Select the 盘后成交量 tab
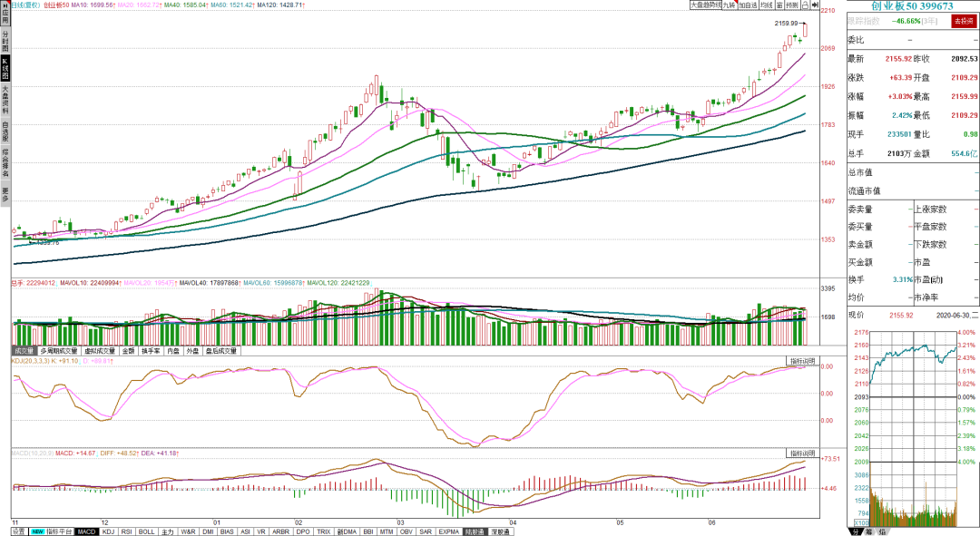 [x=221, y=351]
